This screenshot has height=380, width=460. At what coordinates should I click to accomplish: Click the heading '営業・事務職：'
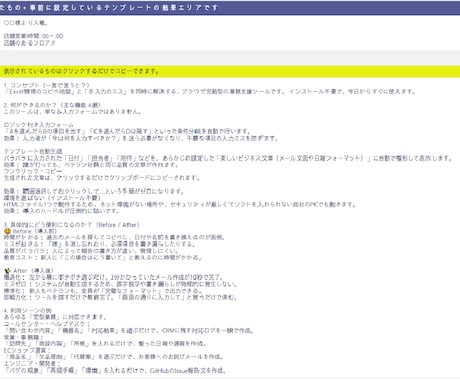click(24, 337)
